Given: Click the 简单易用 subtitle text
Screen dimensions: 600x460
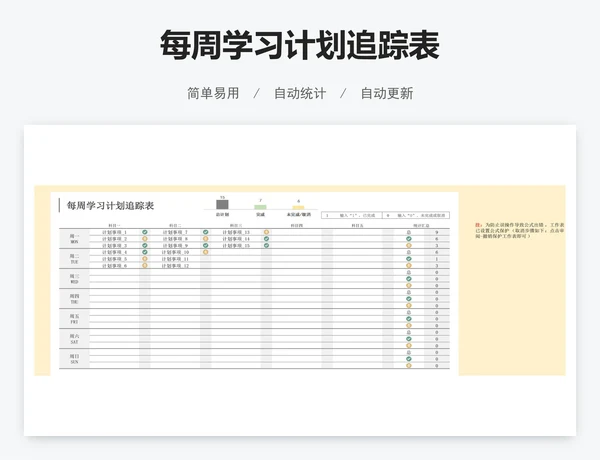Looking at the screenshot, I should click(x=213, y=93).
